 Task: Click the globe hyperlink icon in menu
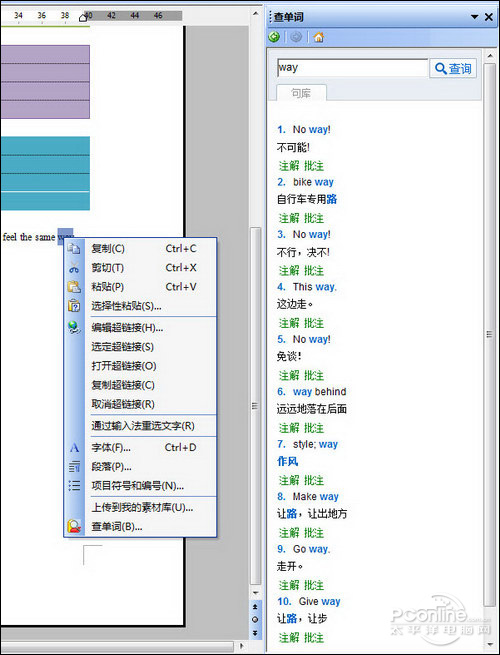point(74,327)
